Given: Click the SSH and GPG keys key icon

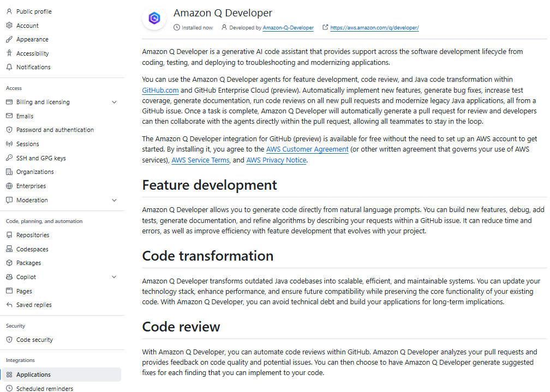Looking at the screenshot, I should [9, 158].
